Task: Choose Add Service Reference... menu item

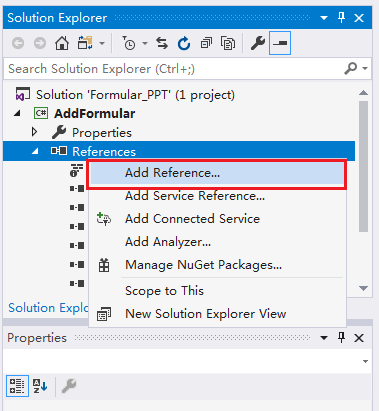Action: click(217, 196)
